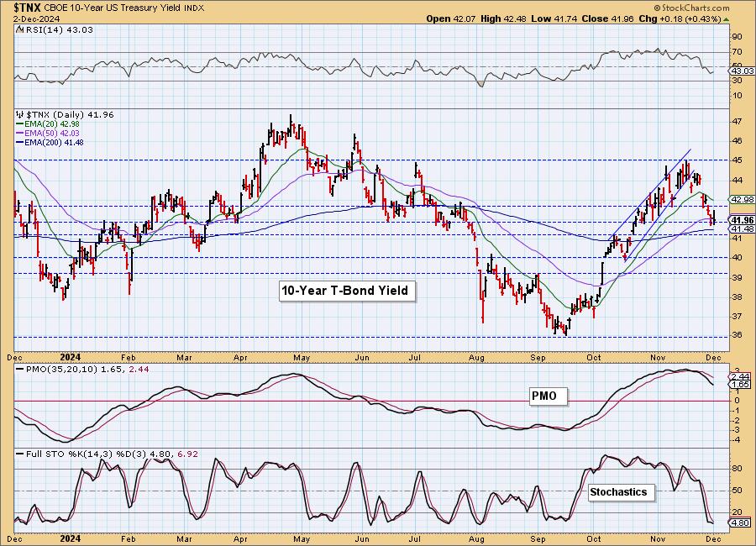Click the 'PMO' annotation box
This screenshot has height=546, width=756.
(x=549, y=396)
